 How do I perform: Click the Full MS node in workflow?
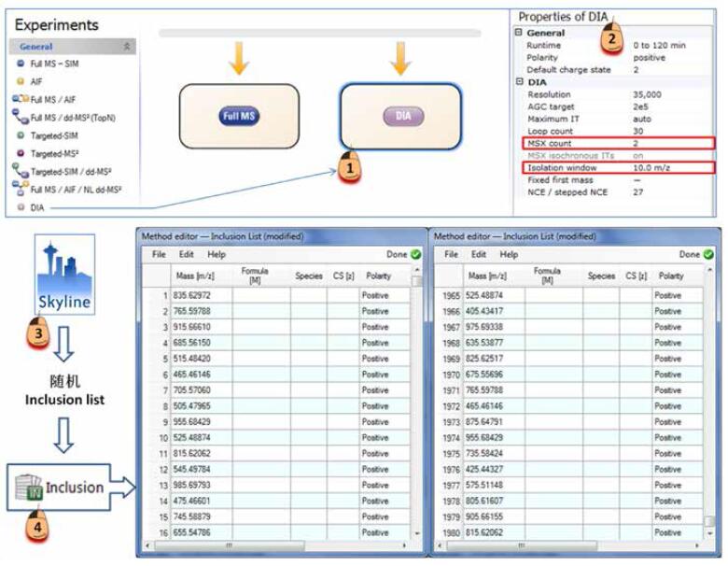pos(240,117)
